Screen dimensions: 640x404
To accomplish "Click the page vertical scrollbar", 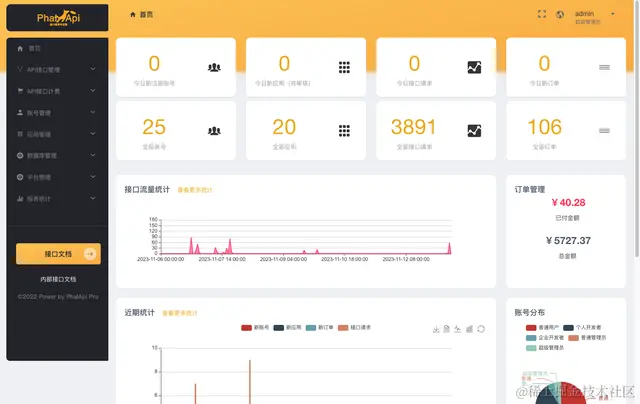I will 637,129.
